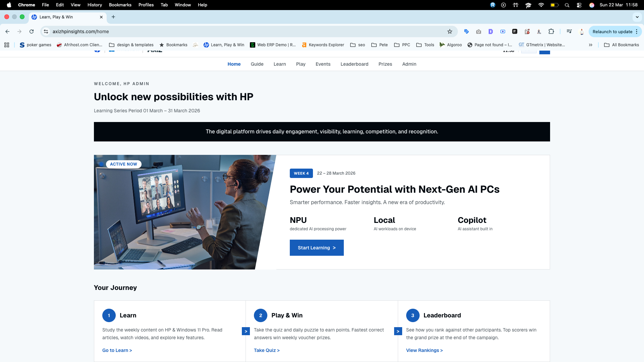Open the seo bookmark folder
The image size is (644, 362).
(x=358, y=45)
